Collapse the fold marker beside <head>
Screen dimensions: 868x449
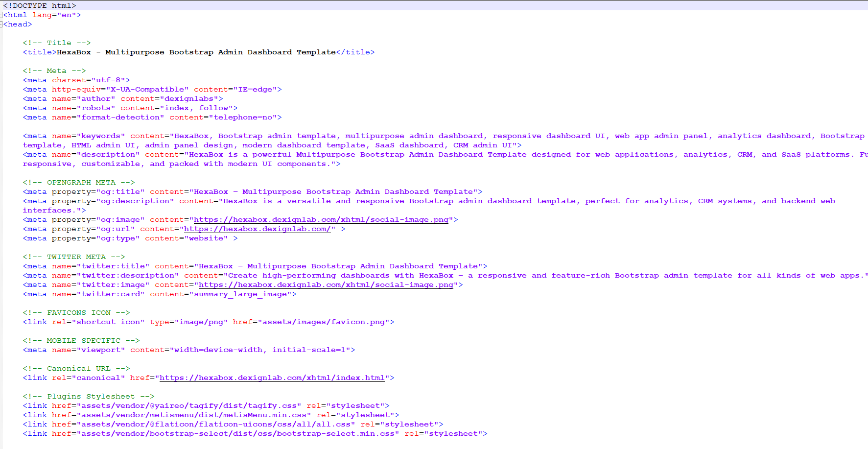(1, 24)
